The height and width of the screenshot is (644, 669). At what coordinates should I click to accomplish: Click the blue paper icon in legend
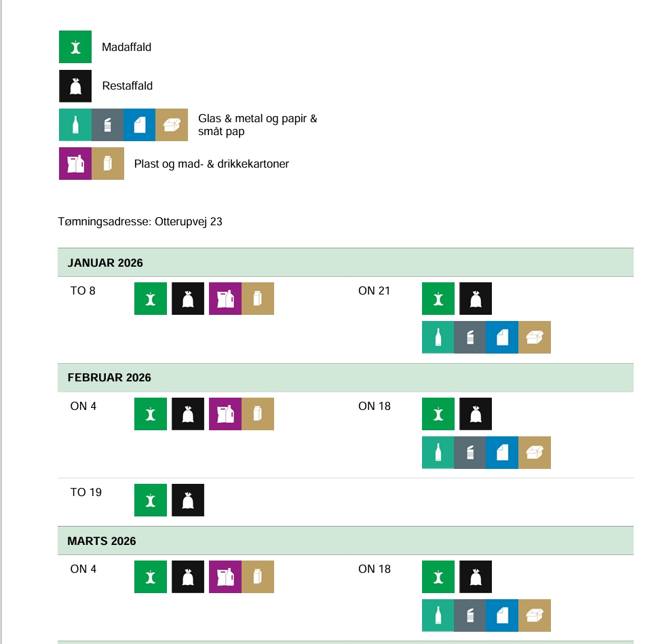click(x=140, y=125)
